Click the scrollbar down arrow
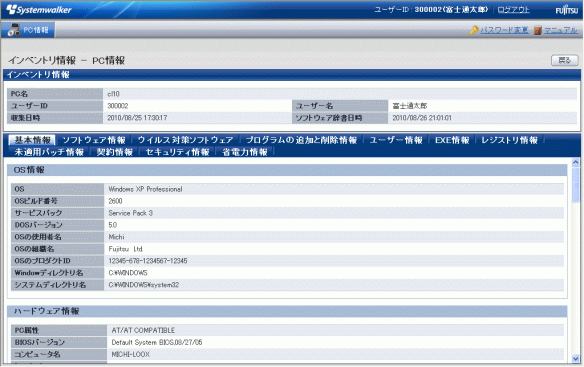The width and height of the screenshot is (584, 367). click(575, 359)
